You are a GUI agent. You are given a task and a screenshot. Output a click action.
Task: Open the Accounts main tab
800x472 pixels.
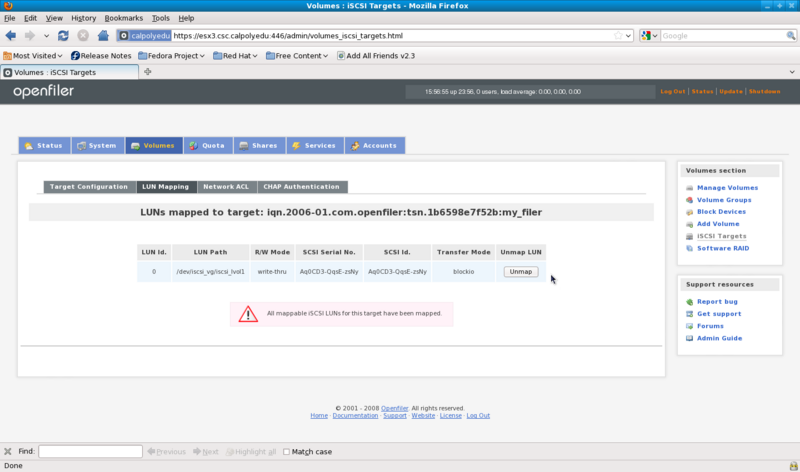374,145
